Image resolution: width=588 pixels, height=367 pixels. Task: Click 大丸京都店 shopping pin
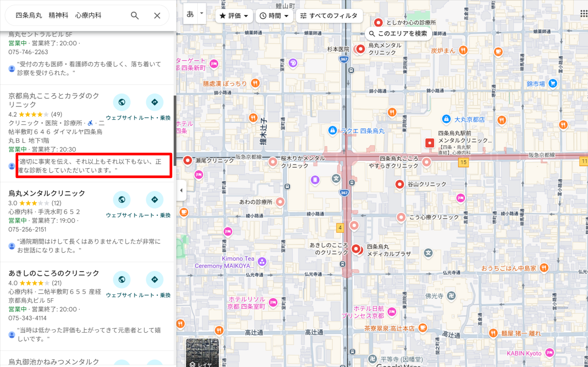pos(446,119)
